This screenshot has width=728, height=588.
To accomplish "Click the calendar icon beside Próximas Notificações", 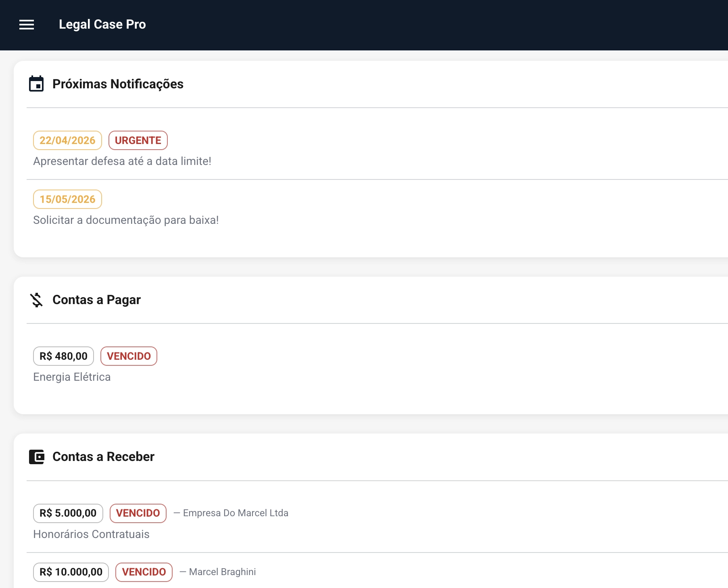I will coord(36,84).
